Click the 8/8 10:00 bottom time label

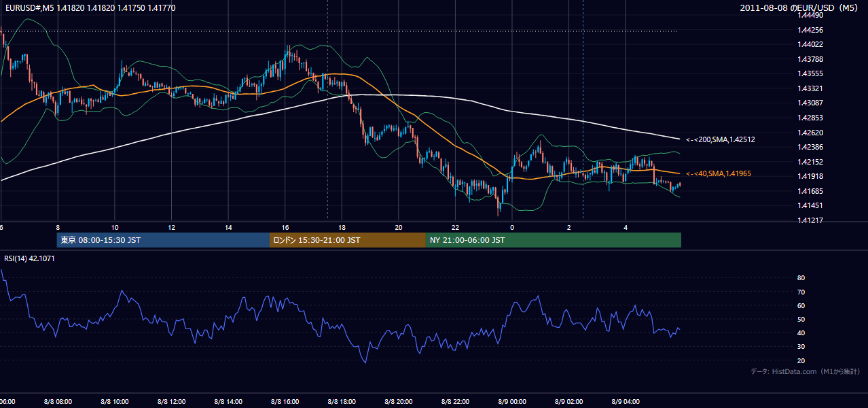click(115, 402)
